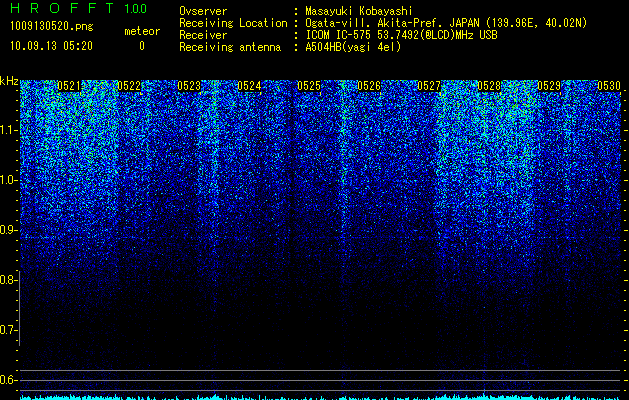Image resolution: width=629 pixels, height=400 pixels.
Task: Click the 0.7 kHz axis label
Action: [8, 330]
